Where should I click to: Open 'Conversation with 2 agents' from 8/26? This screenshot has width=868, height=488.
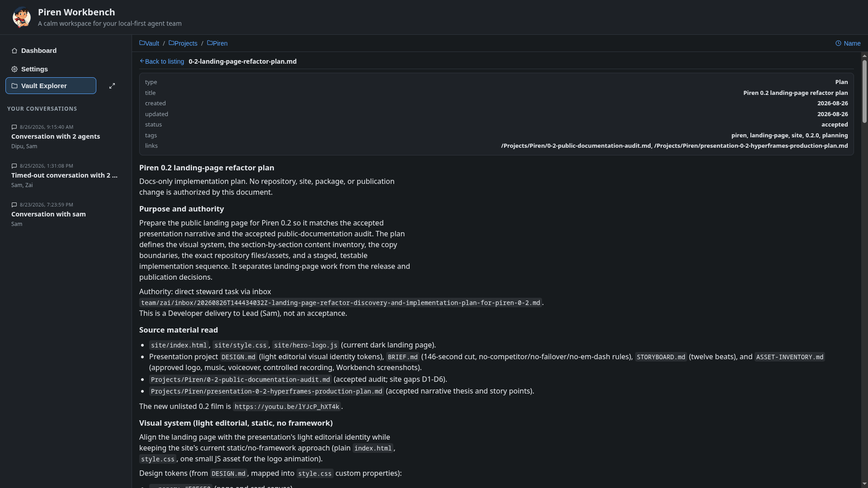[66, 136]
